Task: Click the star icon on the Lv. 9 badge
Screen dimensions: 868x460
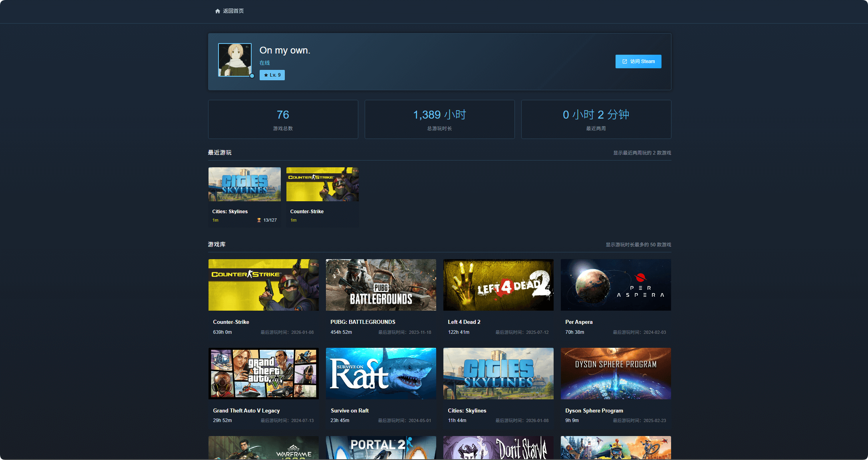Action: [266, 75]
